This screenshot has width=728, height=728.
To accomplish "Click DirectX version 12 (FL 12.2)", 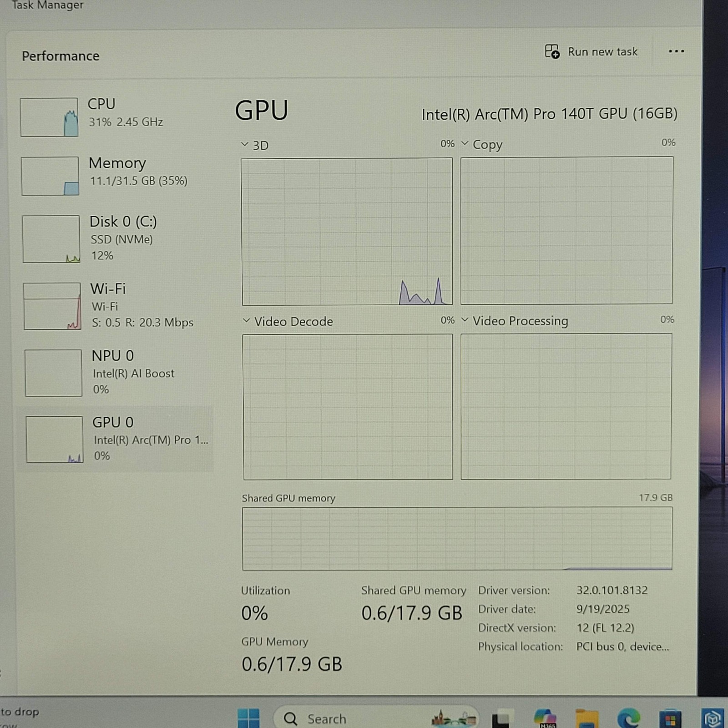I will (605, 627).
